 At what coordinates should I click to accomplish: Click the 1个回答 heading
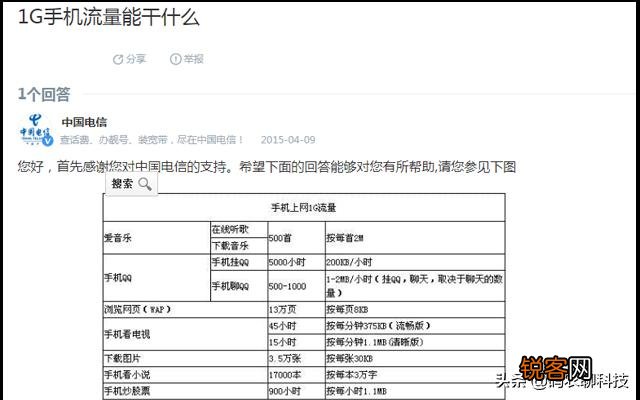pos(44,94)
